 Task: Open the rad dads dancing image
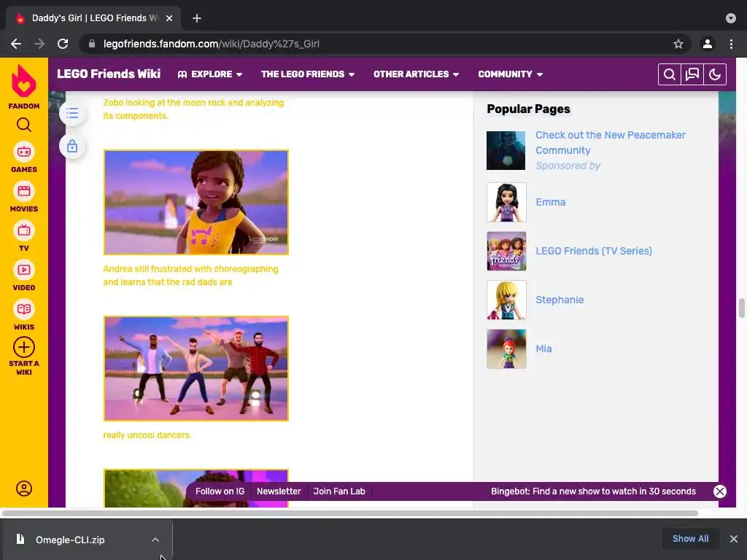click(196, 368)
